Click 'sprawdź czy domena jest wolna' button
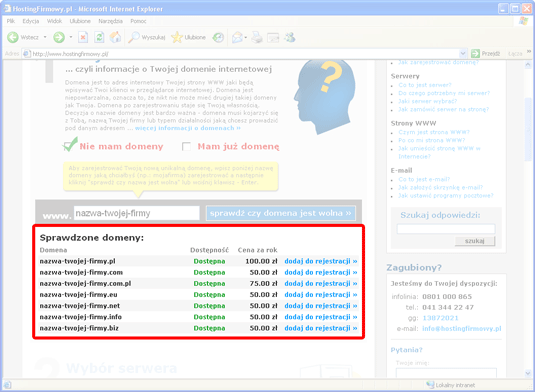Image resolution: width=535 pixels, height=392 pixels. click(280, 213)
